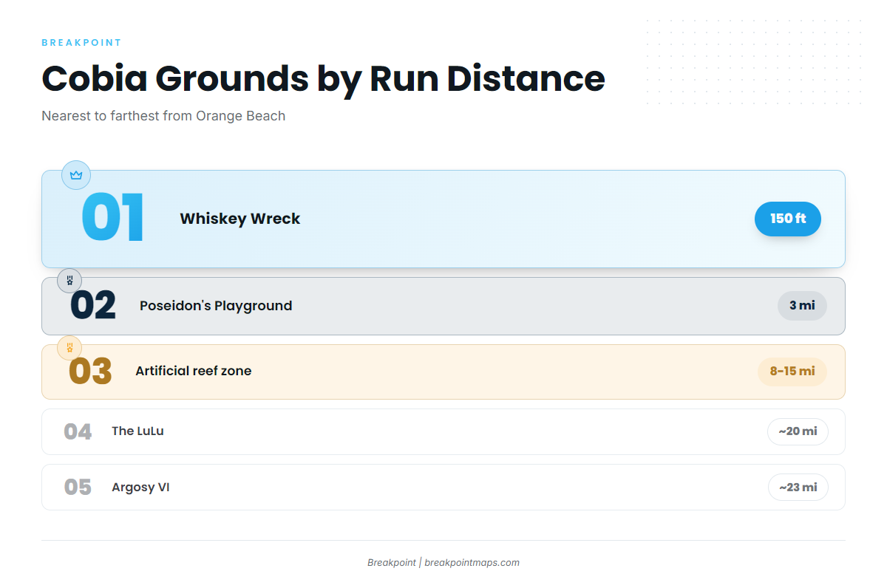Screen dimensions: 887x588
Task: Click the silver medal icon above rank 02
Action: point(69,281)
